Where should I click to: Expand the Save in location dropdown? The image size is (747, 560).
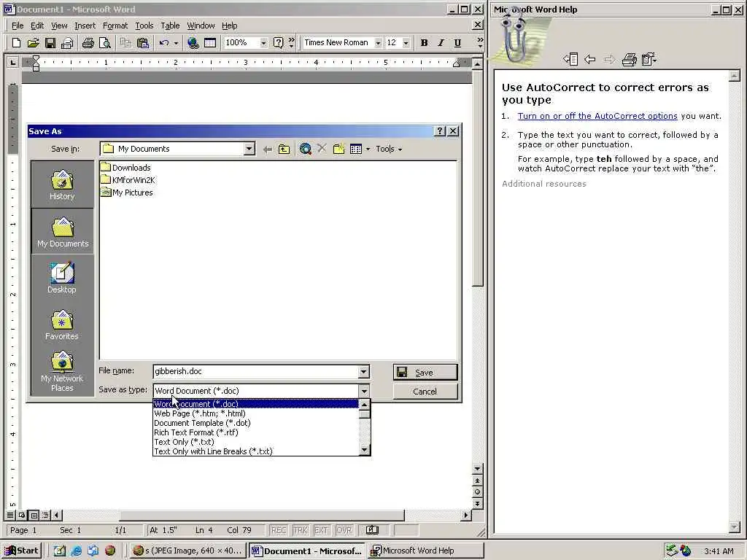click(x=249, y=149)
